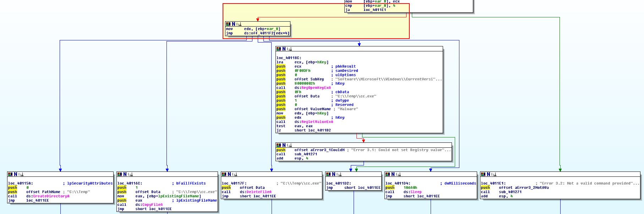644x214 pixels.
Task: Click the color palette icon on the loc_40117F node
Action: 224,174
